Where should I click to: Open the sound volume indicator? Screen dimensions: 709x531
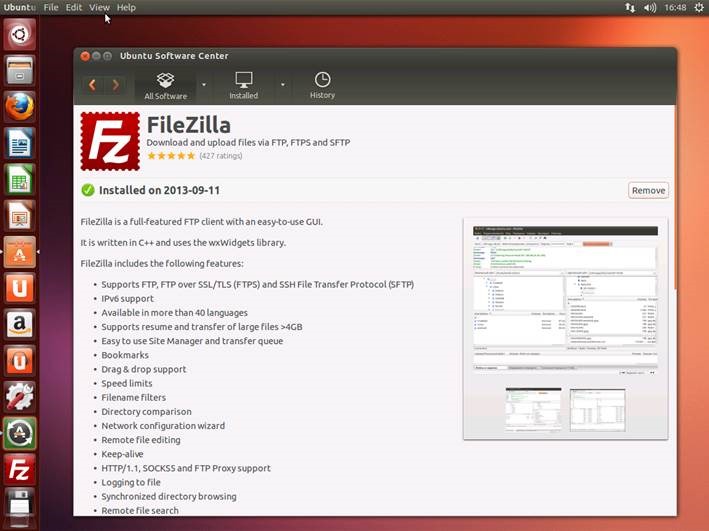click(x=650, y=7)
